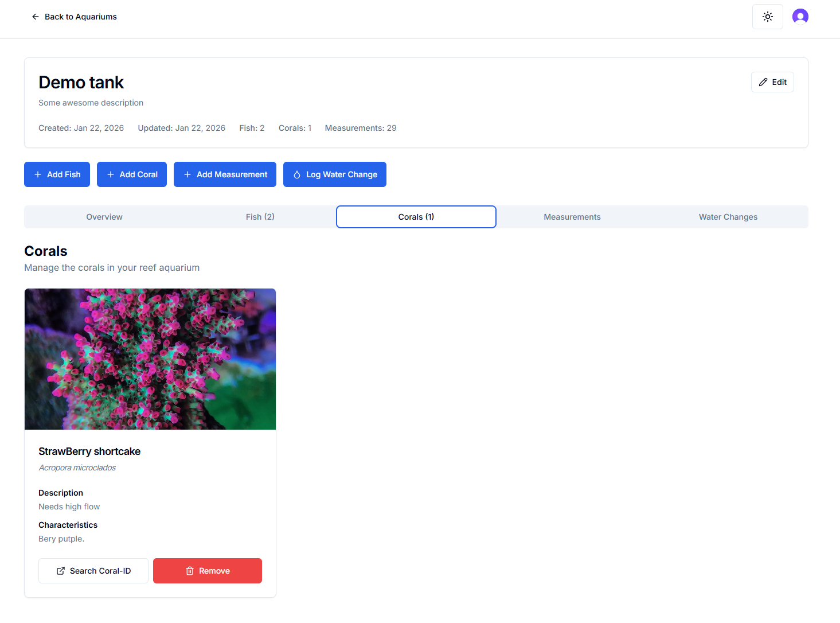Go to the Measurements tab

[x=572, y=217]
